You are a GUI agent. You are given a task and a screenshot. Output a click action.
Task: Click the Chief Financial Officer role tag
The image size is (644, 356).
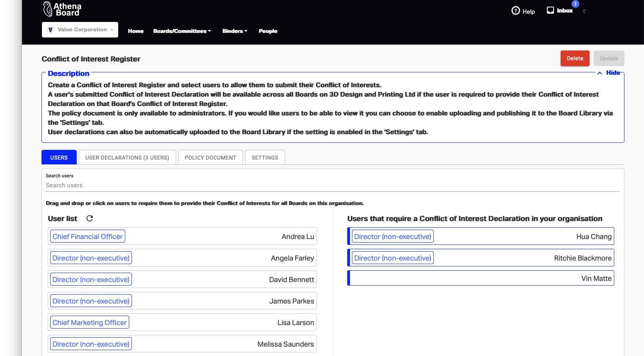pos(88,236)
